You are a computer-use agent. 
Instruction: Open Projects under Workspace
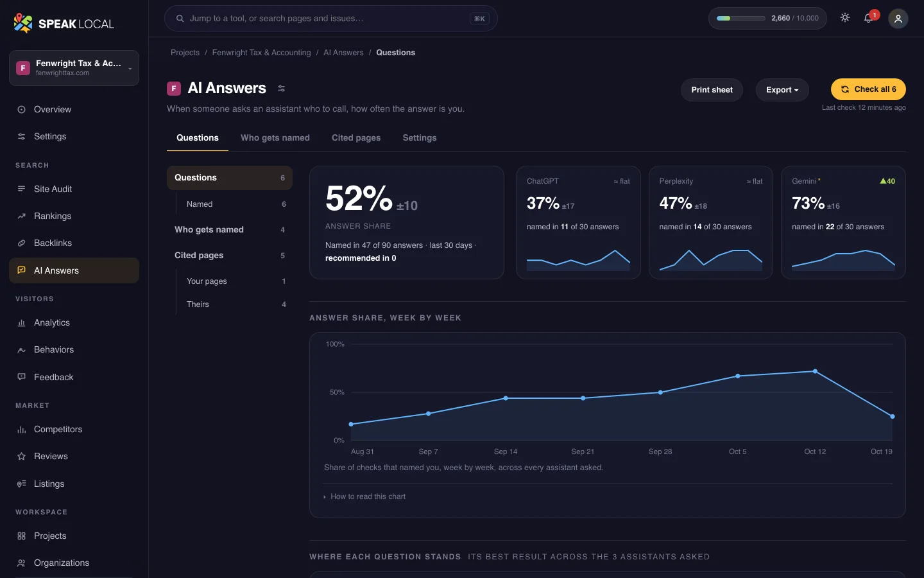[74, 536]
